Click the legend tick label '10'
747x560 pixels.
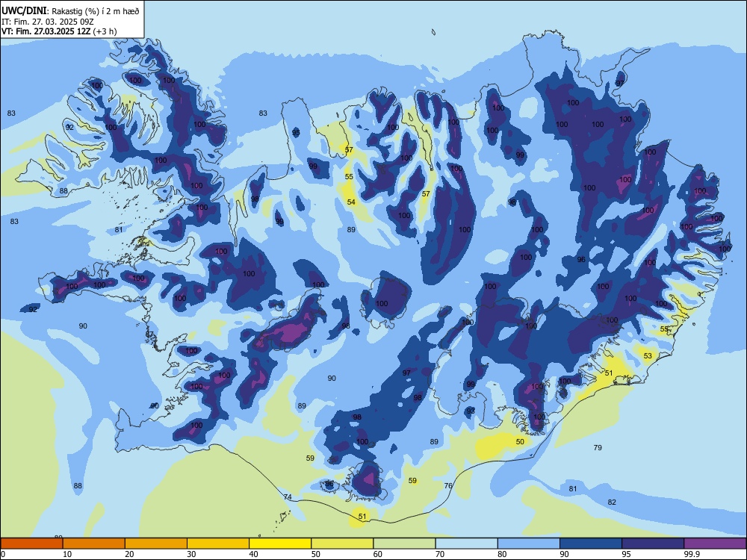click(x=67, y=554)
